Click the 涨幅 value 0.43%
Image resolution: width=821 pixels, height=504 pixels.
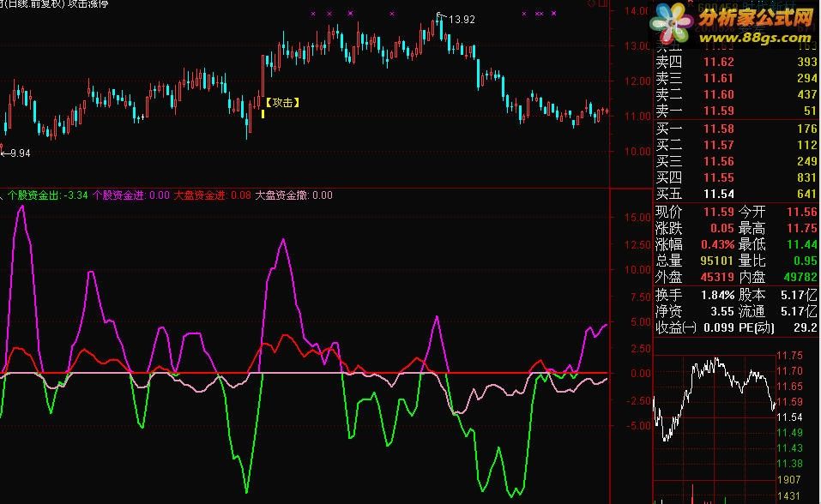click(x=718, y=244)
